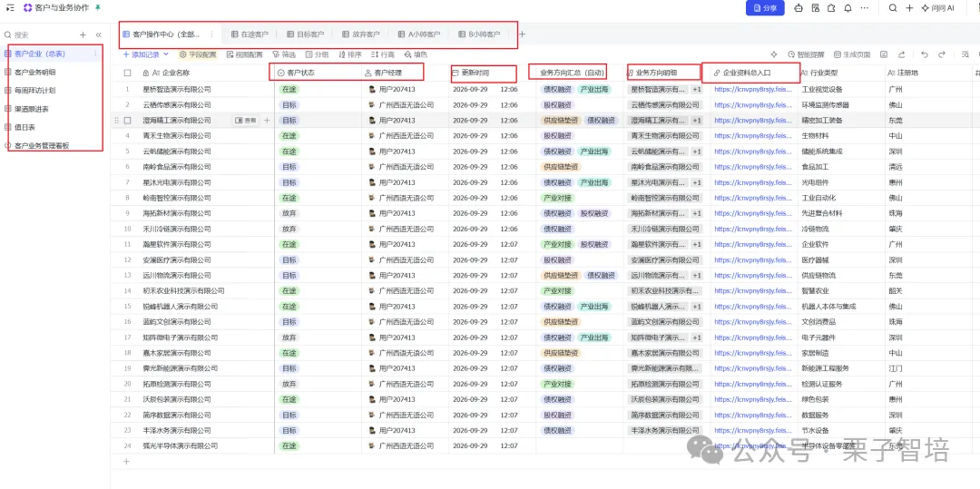Click the 查看 button in 澄海精工 row
Image resolution: width=980 pixels, height=489 pixels.
(246, 120)
